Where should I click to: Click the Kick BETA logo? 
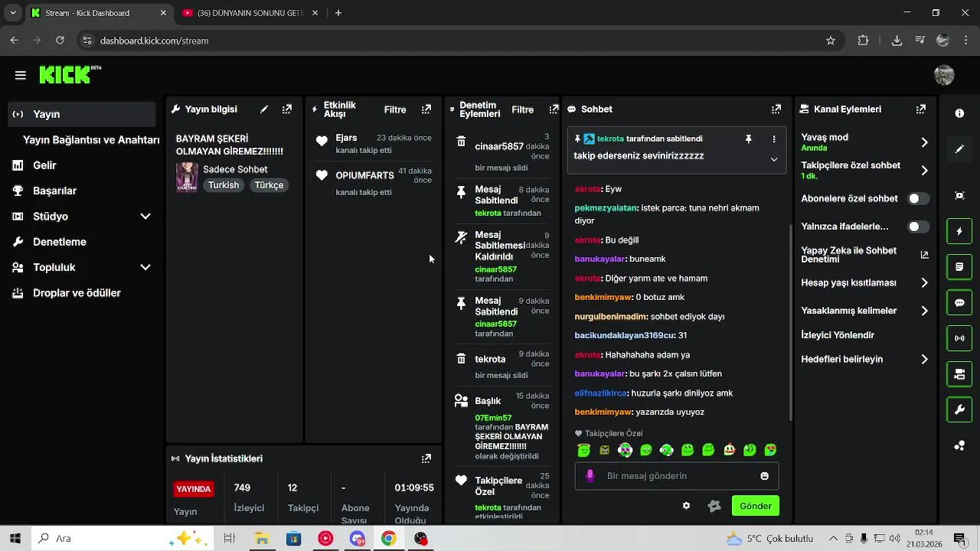[x=70, y=74]
